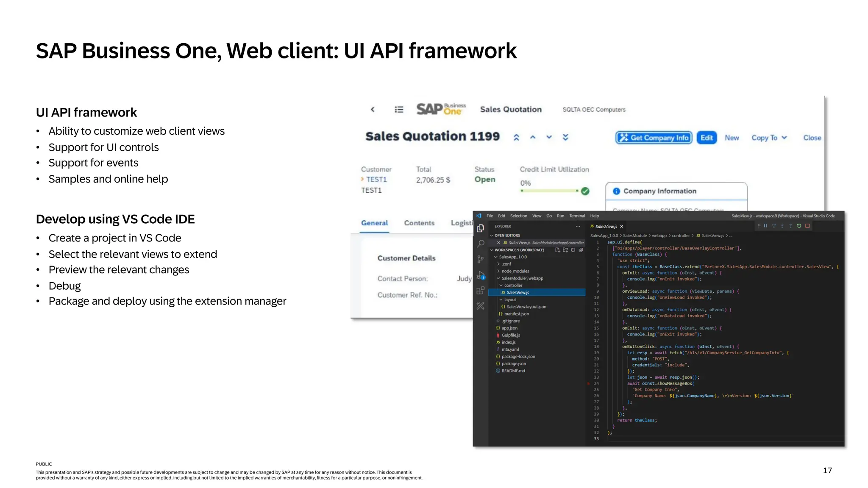Click the Get Company Info button
The width and height of the screenshot is (868, 488).
(x=654, y=138)
